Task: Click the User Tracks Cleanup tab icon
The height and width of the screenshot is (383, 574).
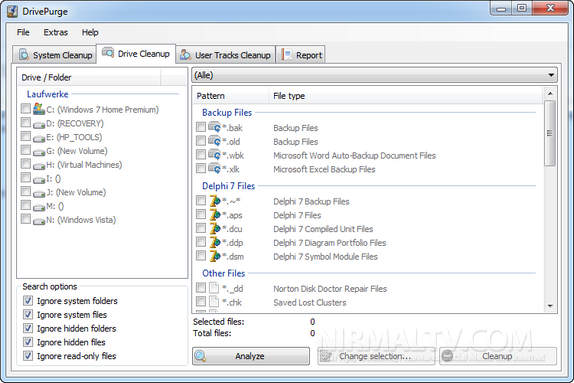Action: (x=186, y=55)
